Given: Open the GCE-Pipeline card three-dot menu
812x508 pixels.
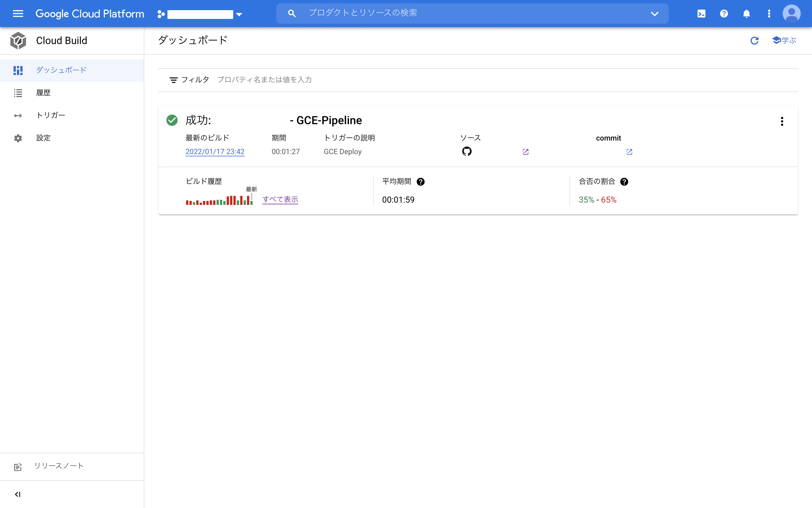Looking at the screenshot, I should (x=782, y=121).
